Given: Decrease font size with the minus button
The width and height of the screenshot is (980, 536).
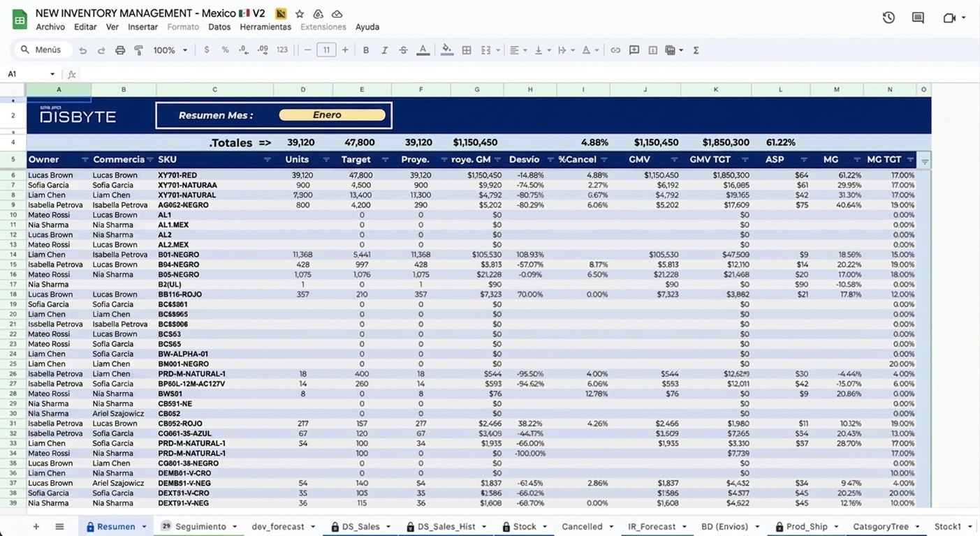Looking at the screenshot, I should [x=307, y=50].
